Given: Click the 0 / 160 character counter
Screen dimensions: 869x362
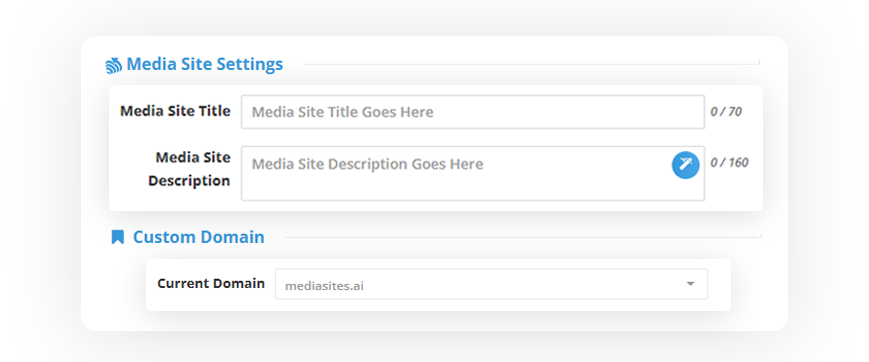Looking at the screenshot, I should tap(729, 162).
